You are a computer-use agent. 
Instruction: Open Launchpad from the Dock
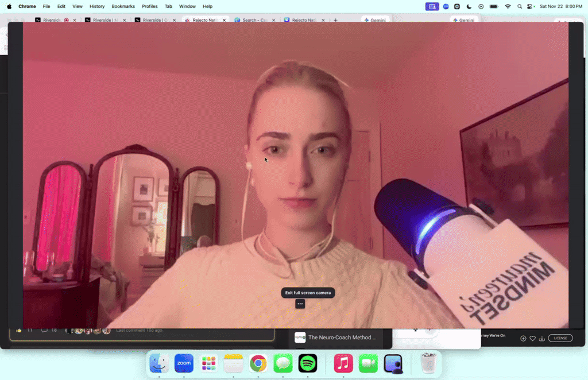pos(208,363)
